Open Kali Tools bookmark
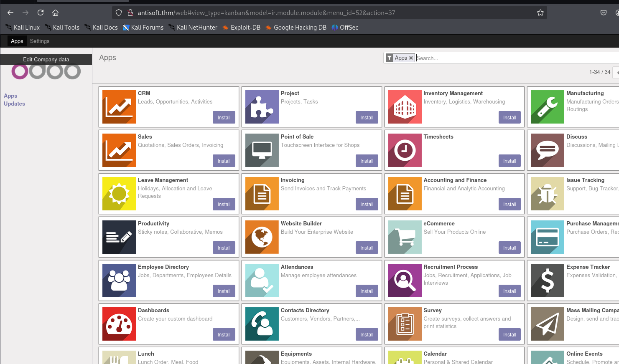The image size is (619, 364). tap(62, 28)
